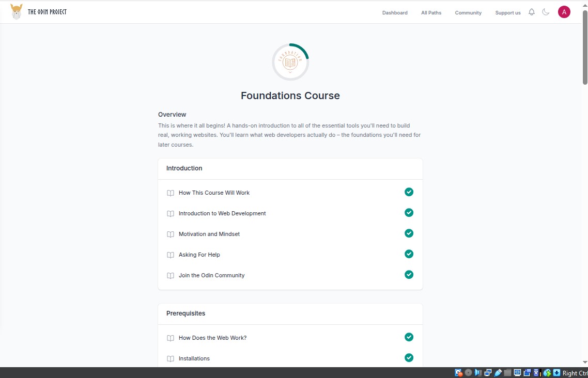Click The Odin Project logo
The width and height of the screenshot is (588, 378).
point(38,12)
